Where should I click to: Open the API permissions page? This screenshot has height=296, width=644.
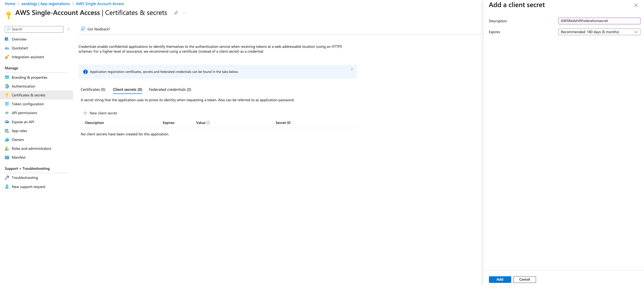[24, 113]
